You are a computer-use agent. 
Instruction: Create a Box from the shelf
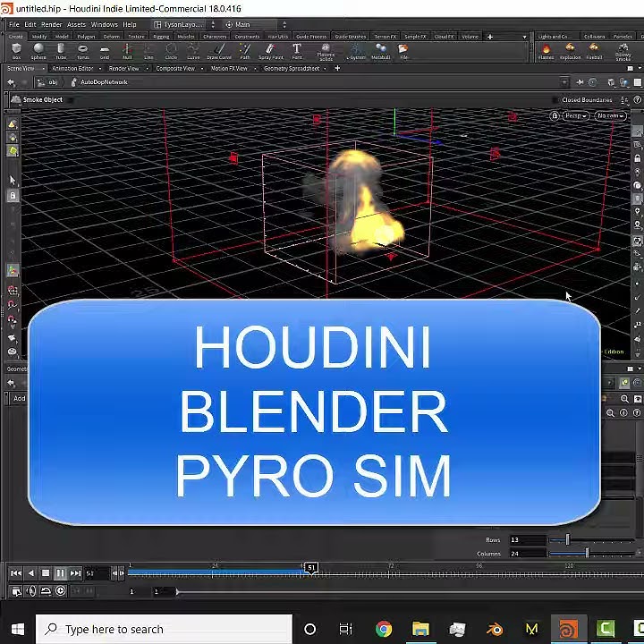(x=16, y=51)
